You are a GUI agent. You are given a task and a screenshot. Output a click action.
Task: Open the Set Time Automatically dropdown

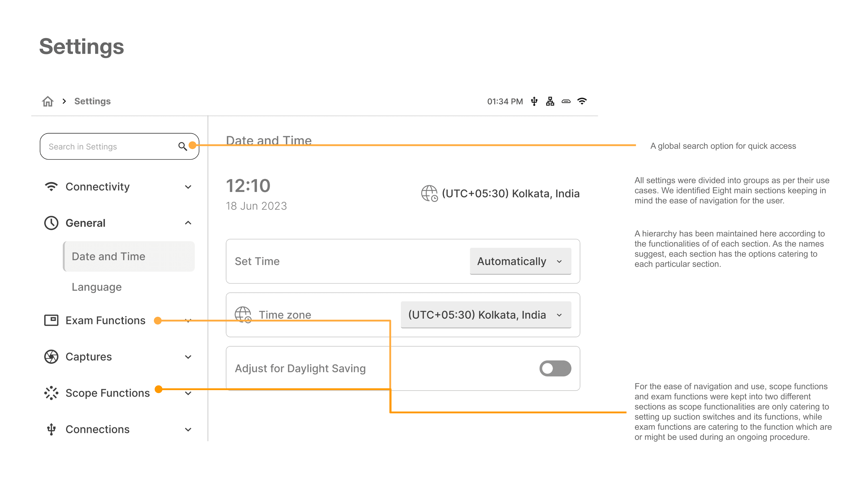click(520, 261)
